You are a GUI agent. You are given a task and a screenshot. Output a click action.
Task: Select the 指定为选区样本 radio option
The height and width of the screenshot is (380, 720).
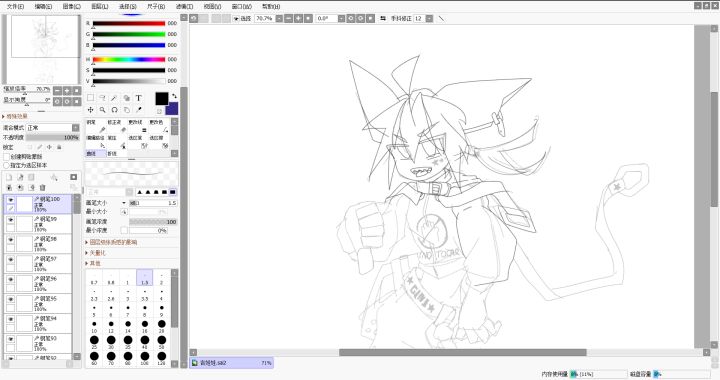[x=6, y=165]
